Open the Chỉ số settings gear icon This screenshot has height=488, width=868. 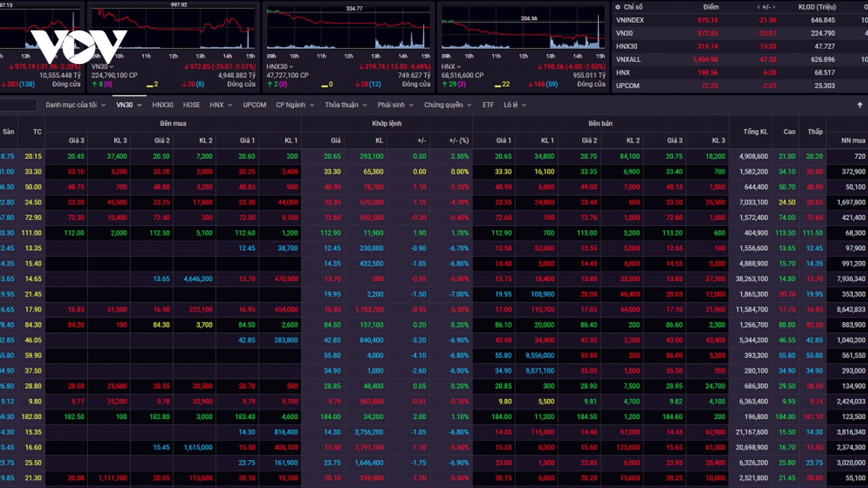point(617,7)
